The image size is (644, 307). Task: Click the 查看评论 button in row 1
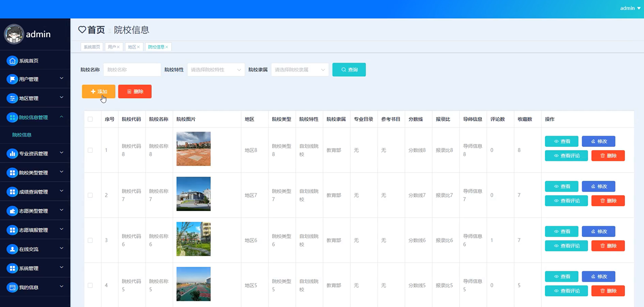[566, 156]
